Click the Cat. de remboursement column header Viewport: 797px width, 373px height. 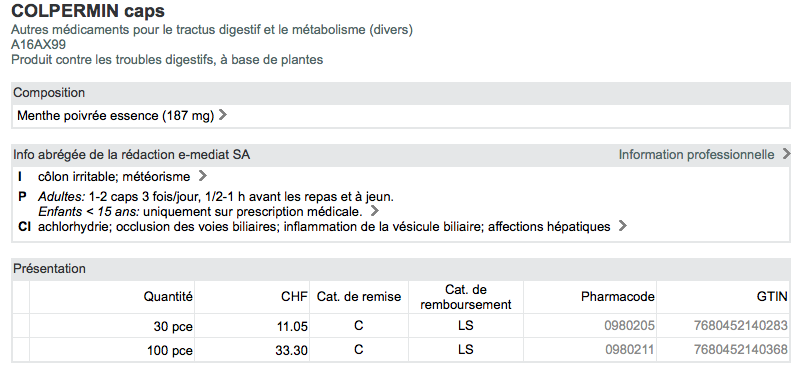466,297
